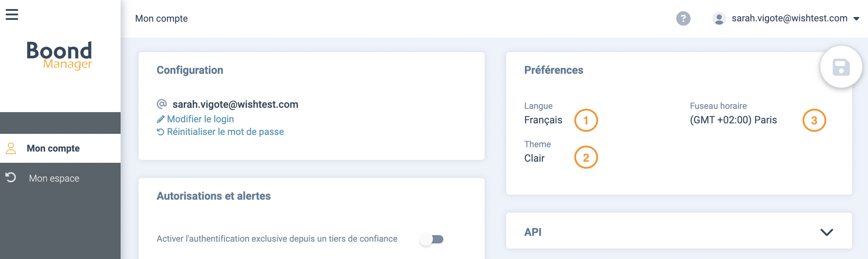Open the Theme selector showing Clair
The image size is (868, 259).
534,158
